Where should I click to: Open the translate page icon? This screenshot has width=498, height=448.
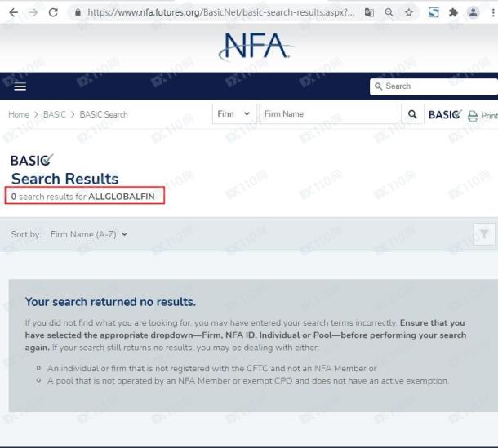point(369,13)
